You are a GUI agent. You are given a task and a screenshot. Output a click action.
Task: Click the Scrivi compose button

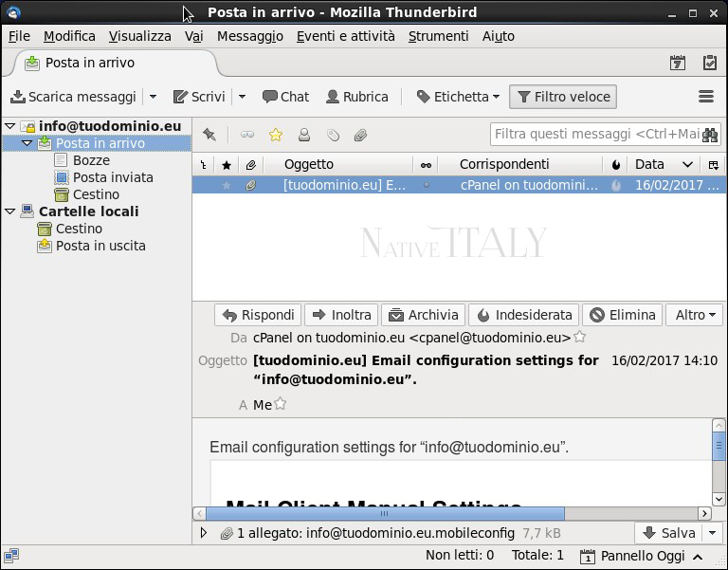tap(199, 97)
